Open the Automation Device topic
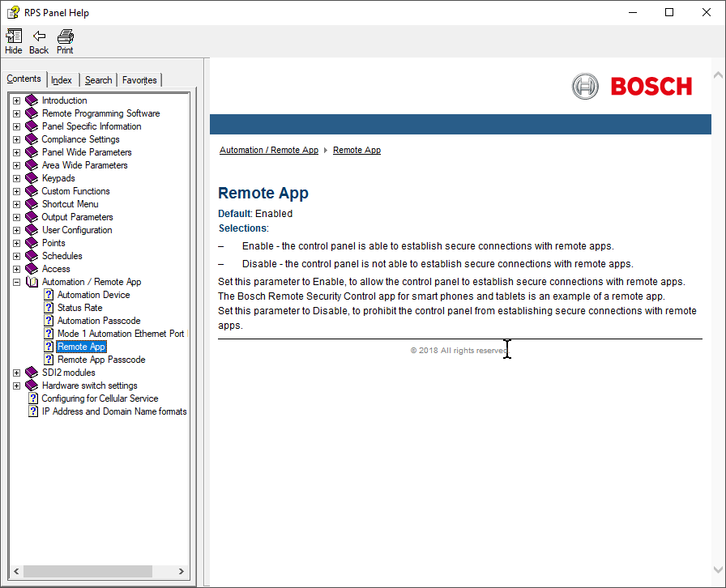 [93, 295]
